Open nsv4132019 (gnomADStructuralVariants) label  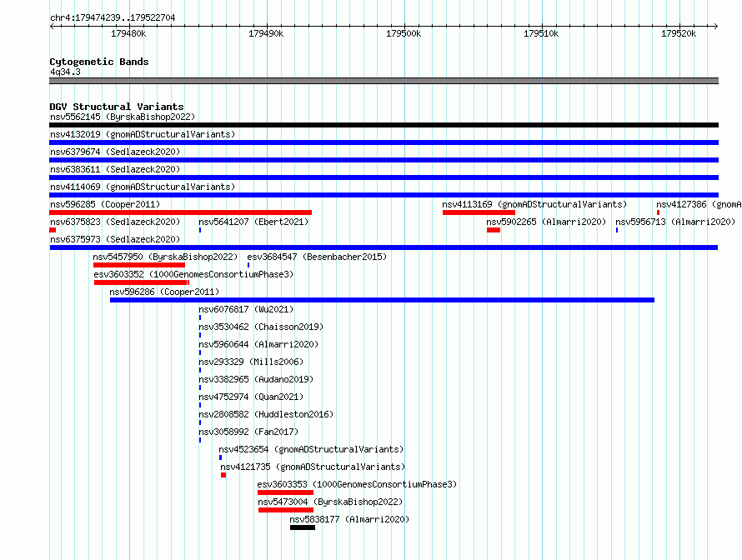[143, 134]
